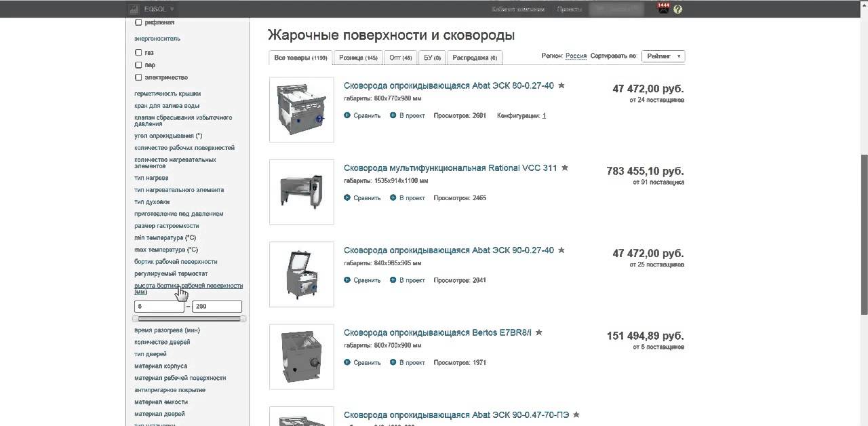Toggle the рифленая checkbox
The image size is (868, 426).
pyautogui.click(x=139, y=22)
